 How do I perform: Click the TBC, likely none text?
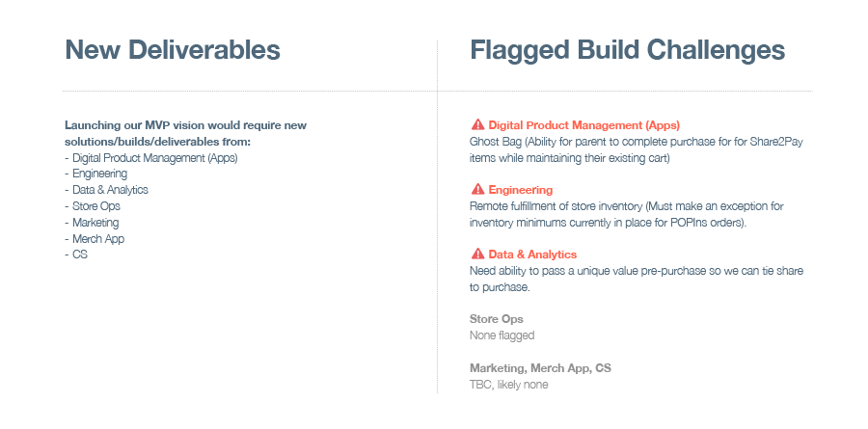coord(509,385)
